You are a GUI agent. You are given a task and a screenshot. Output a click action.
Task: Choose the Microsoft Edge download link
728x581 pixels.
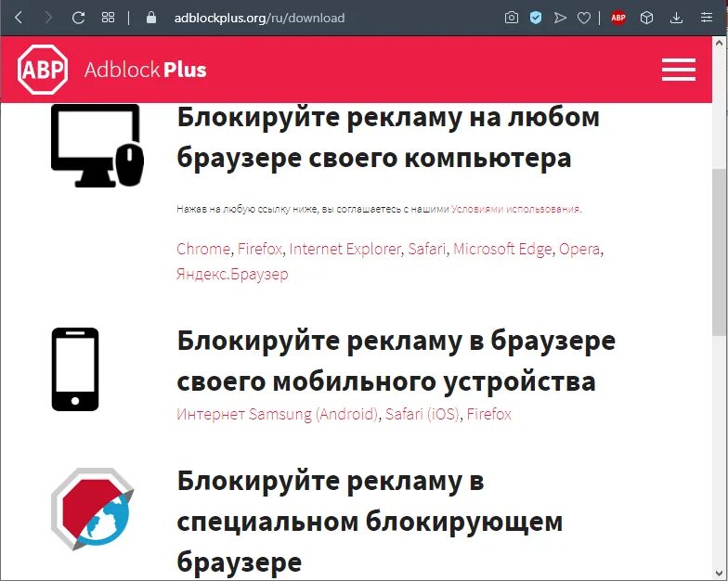point(502,249)
